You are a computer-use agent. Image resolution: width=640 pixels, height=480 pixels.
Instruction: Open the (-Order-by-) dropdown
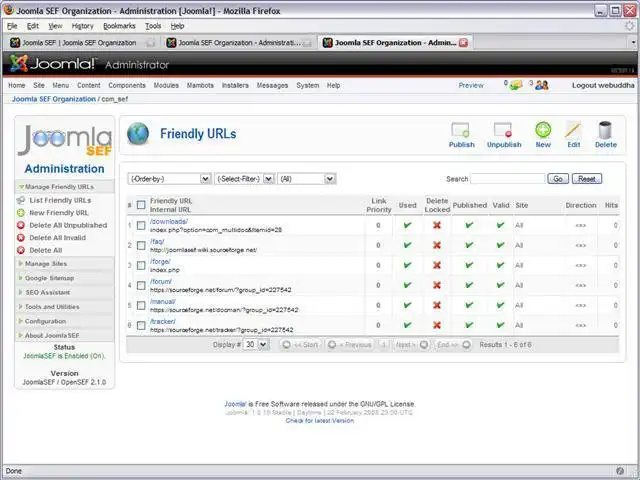(169, 179)
